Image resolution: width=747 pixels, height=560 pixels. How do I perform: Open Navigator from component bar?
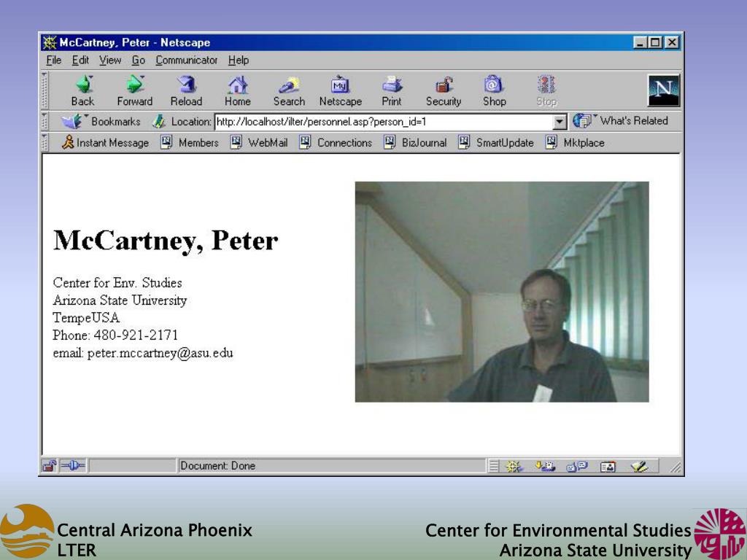click(x=514, y=466)
